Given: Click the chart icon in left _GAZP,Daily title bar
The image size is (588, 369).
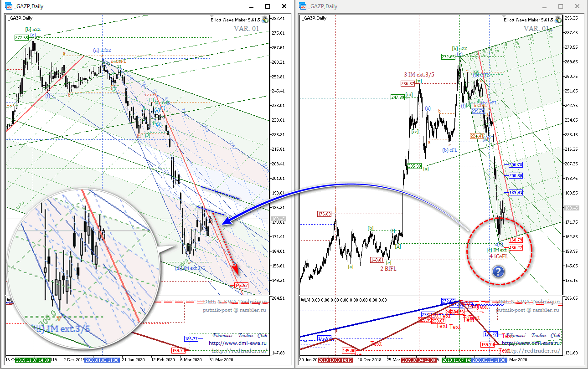Looking at the screenshot, I should 8,6.
